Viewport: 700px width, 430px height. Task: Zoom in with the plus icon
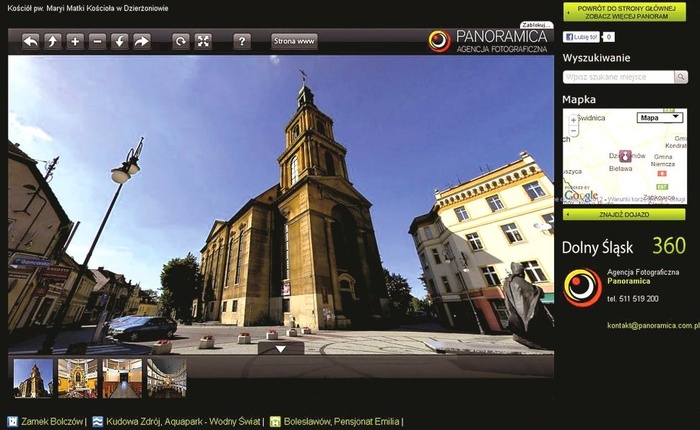tap(74, 41)
